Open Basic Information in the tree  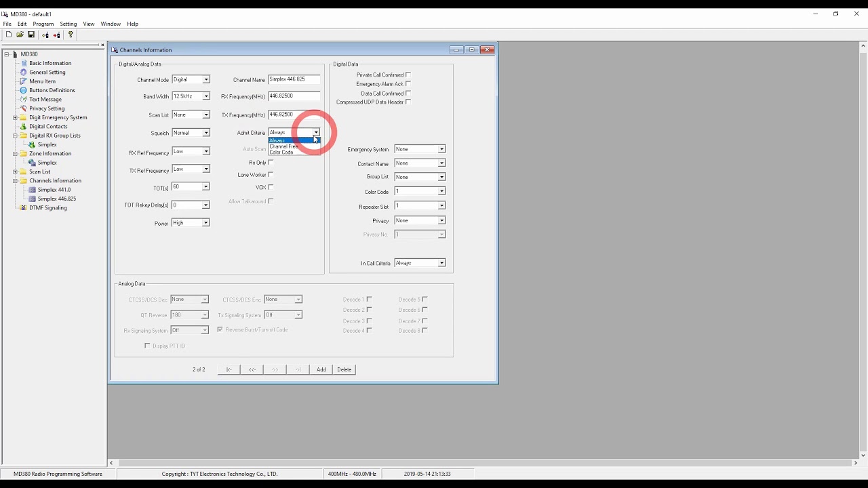pyautogui.click(x=50, y=63)
